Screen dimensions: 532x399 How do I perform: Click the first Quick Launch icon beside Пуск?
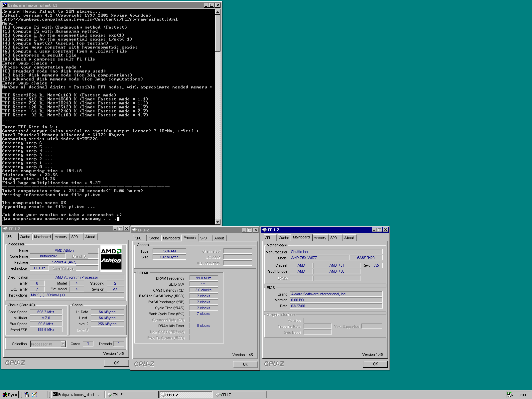point(27,395)
